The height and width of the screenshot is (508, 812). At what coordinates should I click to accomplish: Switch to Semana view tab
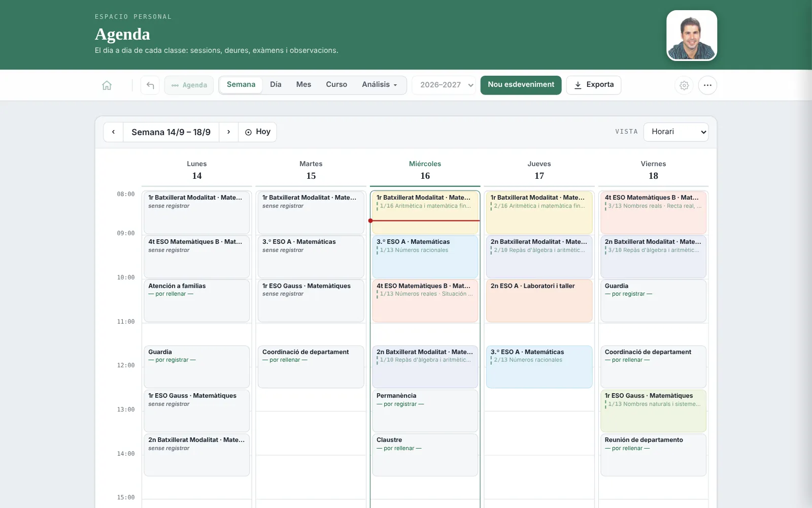[241, 85]
